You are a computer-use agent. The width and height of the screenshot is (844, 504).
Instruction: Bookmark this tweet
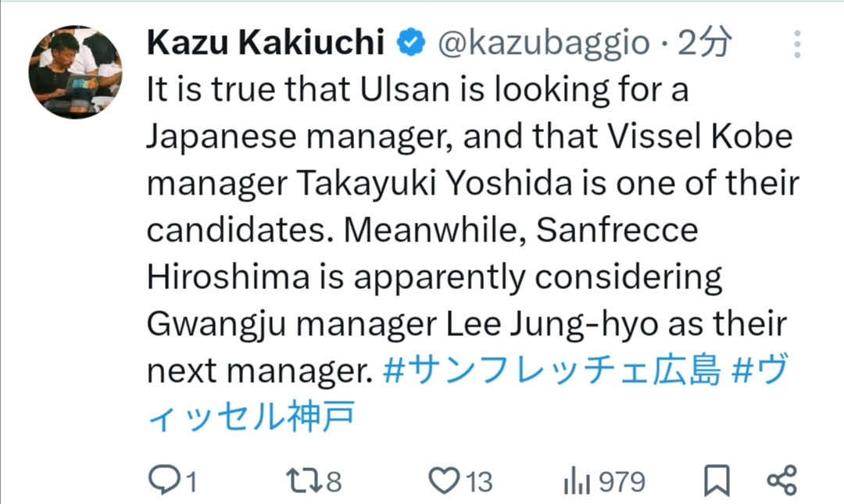716,481
